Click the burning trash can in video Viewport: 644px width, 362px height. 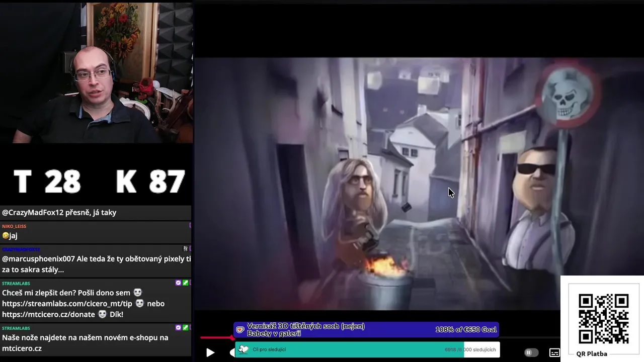[x=387, y=282]
